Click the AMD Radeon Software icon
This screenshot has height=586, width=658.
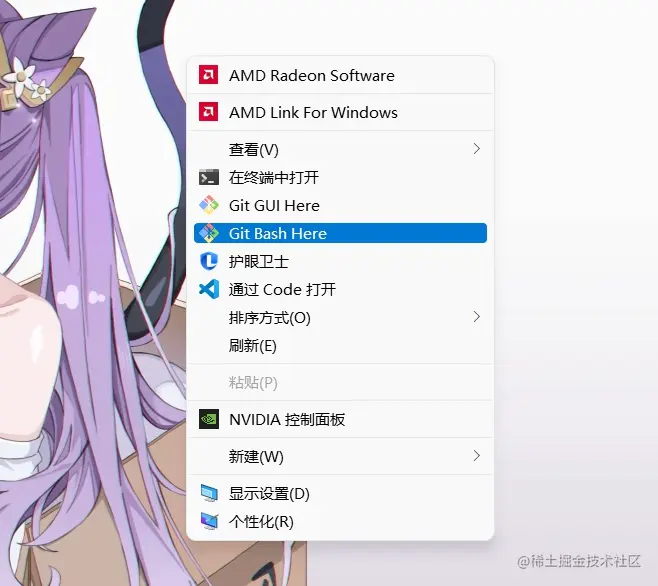(209, 75)
